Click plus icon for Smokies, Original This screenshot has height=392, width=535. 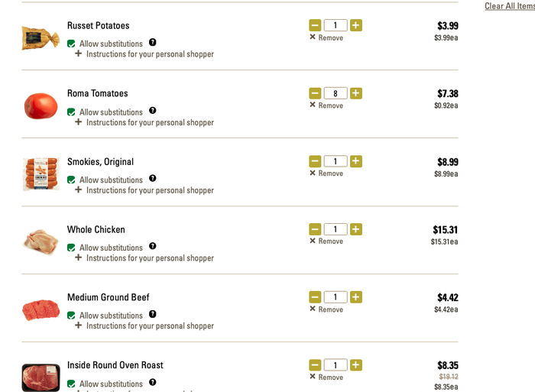356,161
